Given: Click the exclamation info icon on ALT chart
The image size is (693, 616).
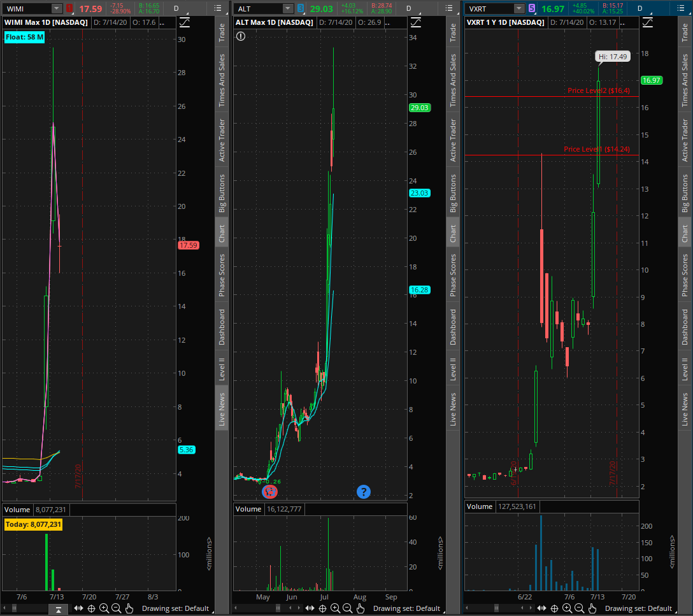Looking at the screenshot, I should [240, 36].
